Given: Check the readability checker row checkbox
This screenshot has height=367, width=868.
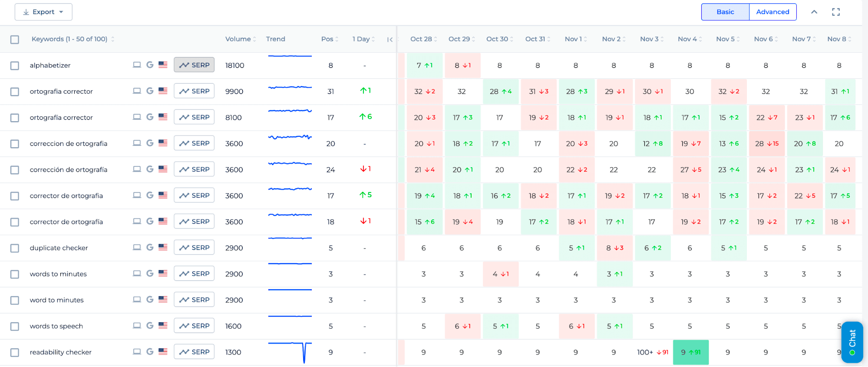Looking at the screenshot, I should coord(15,352).
